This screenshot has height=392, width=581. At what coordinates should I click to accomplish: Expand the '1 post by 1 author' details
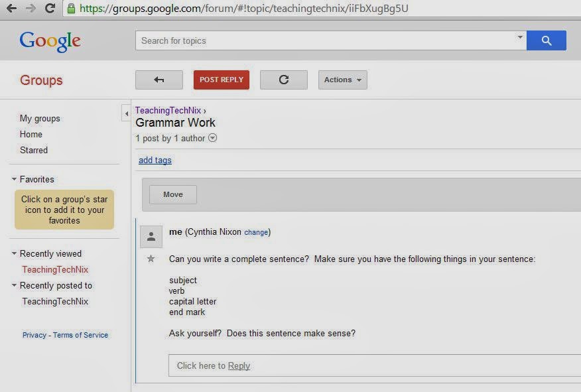[212, 138]
